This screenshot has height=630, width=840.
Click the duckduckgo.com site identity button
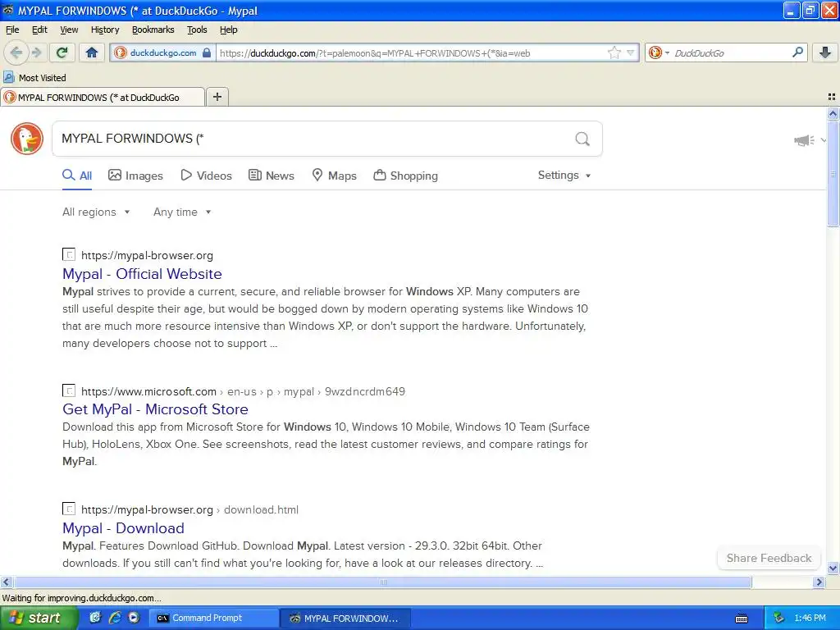163,53
